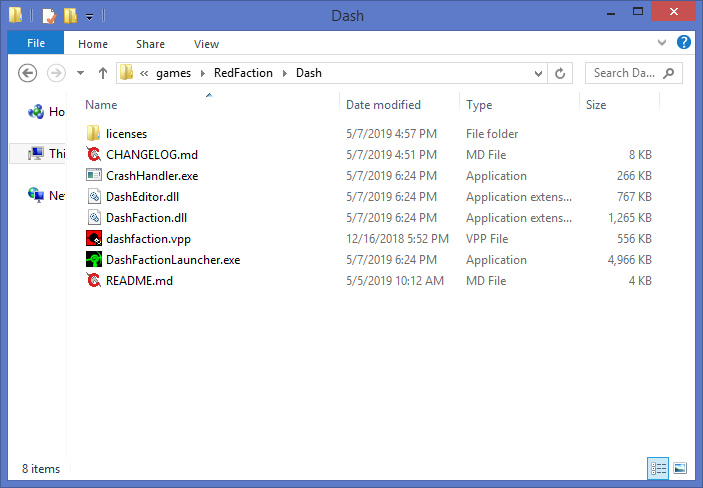Click the DashEditor.dll file icon
This screenshot has height=488, width=703.
point(94,197)
